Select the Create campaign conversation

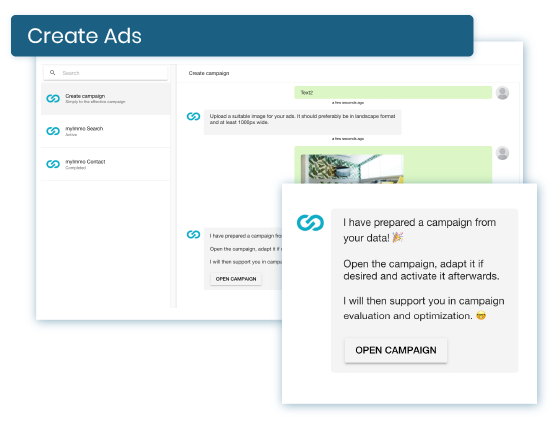pyautogui.click(x=106, y=99)
